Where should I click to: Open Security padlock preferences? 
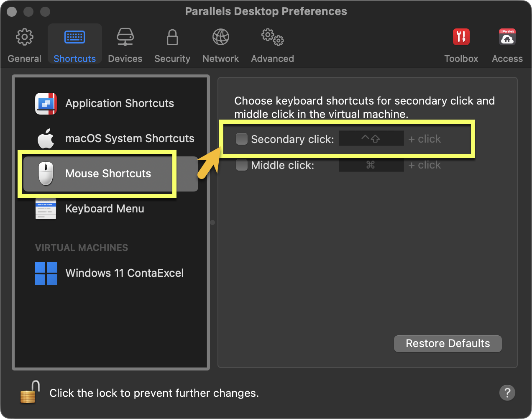tap(172, 38)
